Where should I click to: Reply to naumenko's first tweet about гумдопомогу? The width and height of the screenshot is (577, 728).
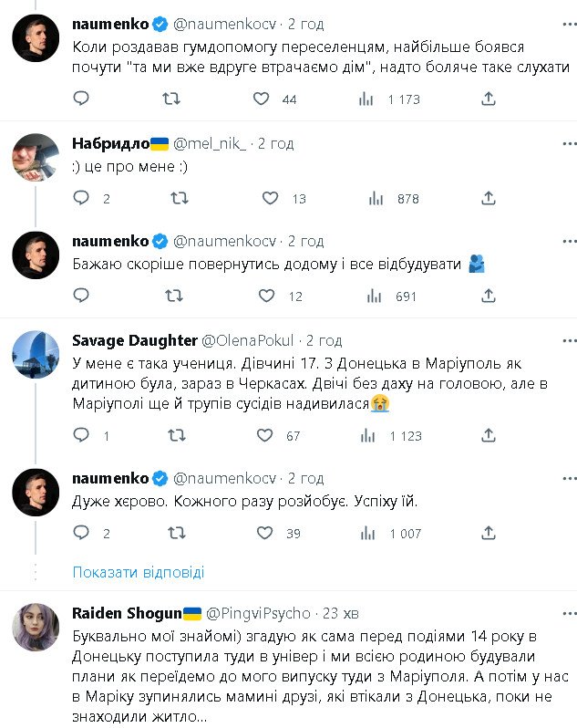pos(81,99)
